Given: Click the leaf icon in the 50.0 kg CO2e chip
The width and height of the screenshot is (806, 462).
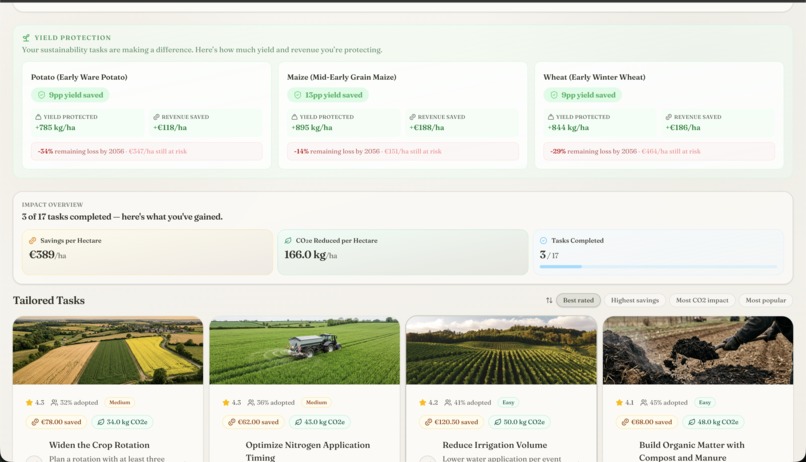Looking at the screenshot, I should coord(497,422).
